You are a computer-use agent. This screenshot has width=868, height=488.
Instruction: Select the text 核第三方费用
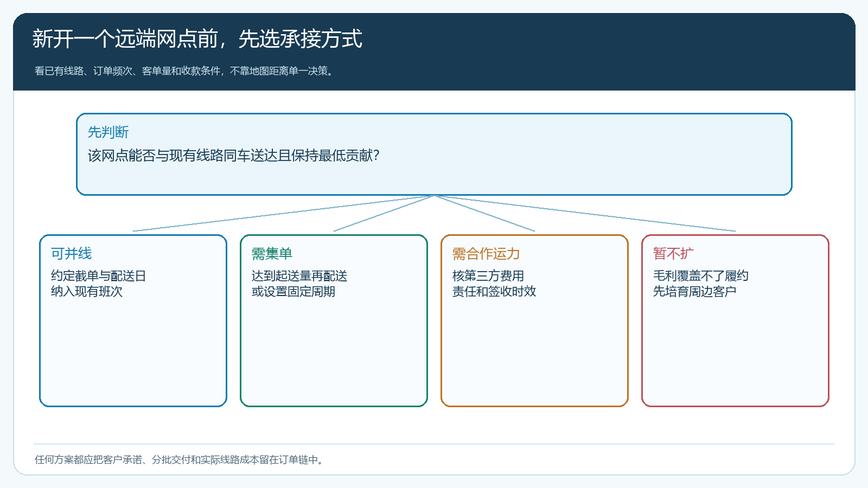pos(488,276)
